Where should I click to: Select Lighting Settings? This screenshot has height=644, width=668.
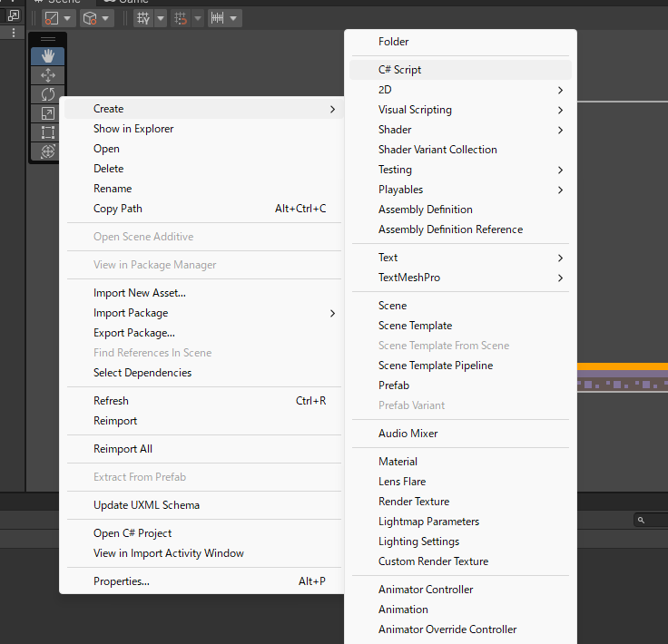(x=460, y=542)
